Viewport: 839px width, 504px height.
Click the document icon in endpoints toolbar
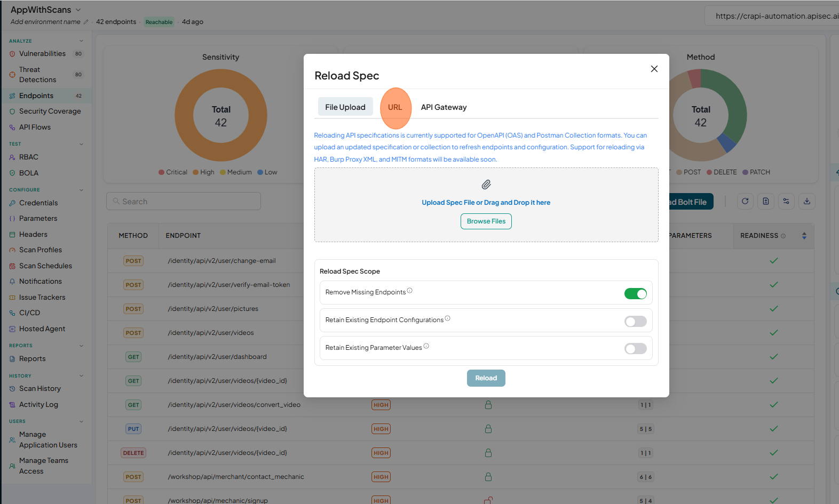click(x=766, y=201)
